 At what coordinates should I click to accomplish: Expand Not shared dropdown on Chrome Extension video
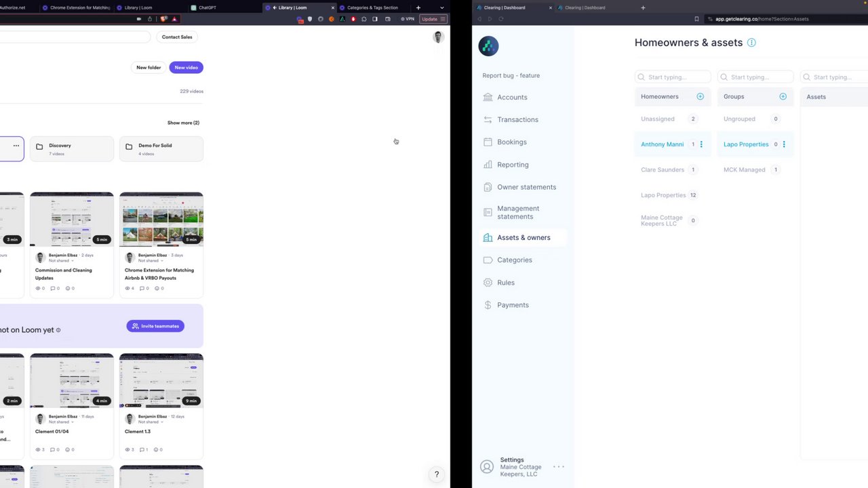point(150,260)
